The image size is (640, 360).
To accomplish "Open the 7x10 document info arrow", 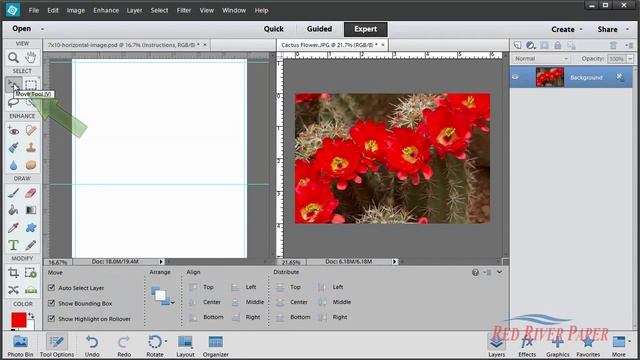I will pyautogui.click(x=161, y=262).
